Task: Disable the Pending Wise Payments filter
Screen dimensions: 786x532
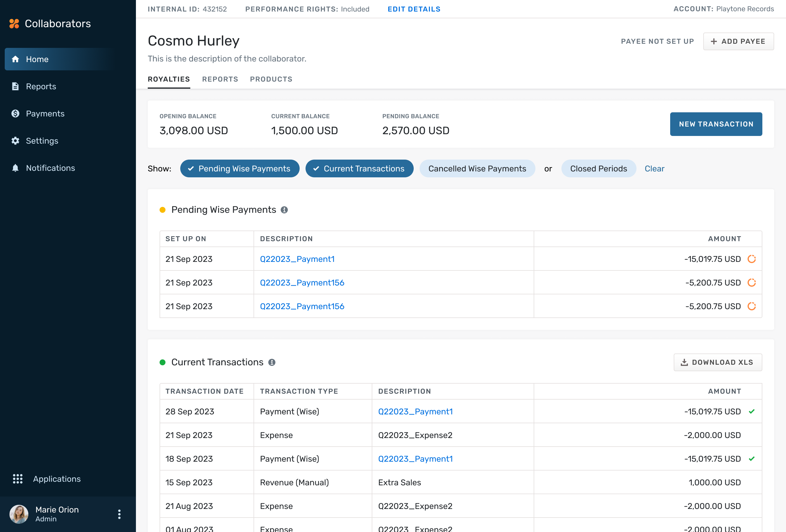Action: point(239,168)
